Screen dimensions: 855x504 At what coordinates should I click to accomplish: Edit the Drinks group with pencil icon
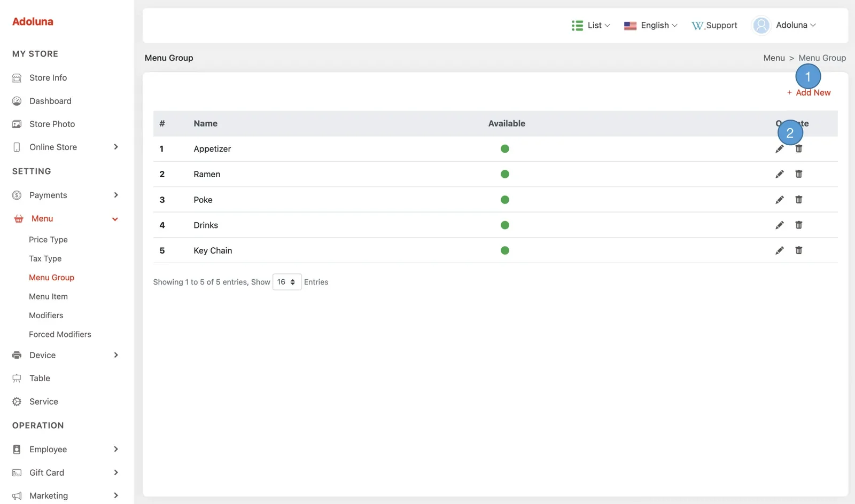pyautogui.click(x=780, y=225)
